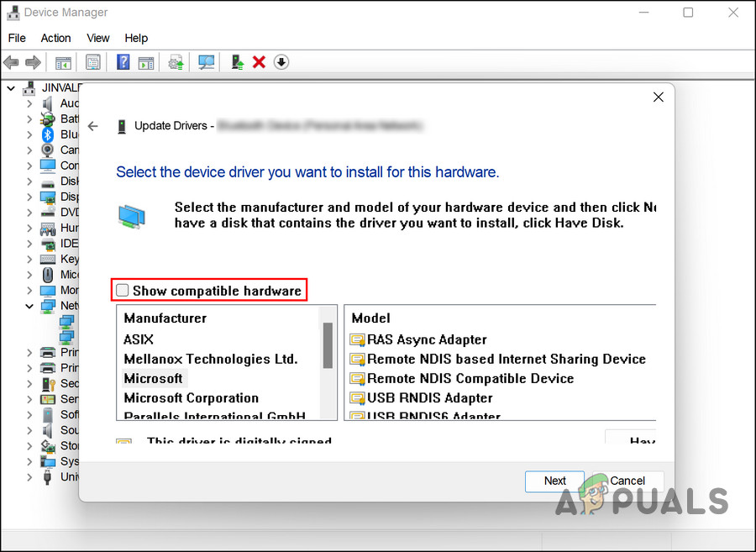Viewport: 756px width, 552px height.
Task: Click the back arrow in Update Drivers dialog
Action: pos(93,126)
